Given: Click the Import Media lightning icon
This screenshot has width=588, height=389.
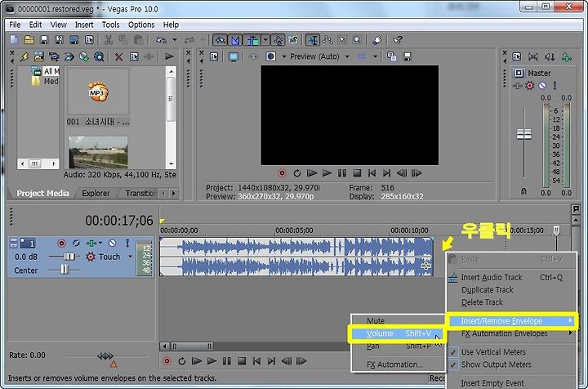Looking at the screenshot, I should (24, 56).
